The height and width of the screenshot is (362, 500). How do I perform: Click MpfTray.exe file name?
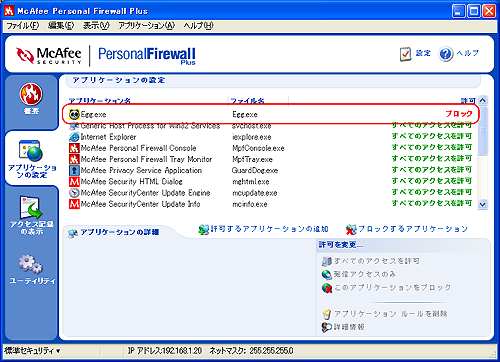pyautogui.click(x=252, y=159)
